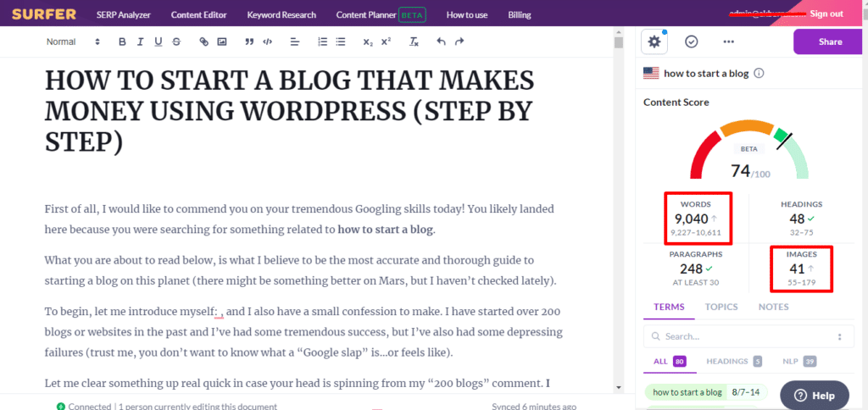Click the SURFER logo
The height and width of the screenshot is (410, 868).
click(x=44, y=14)
